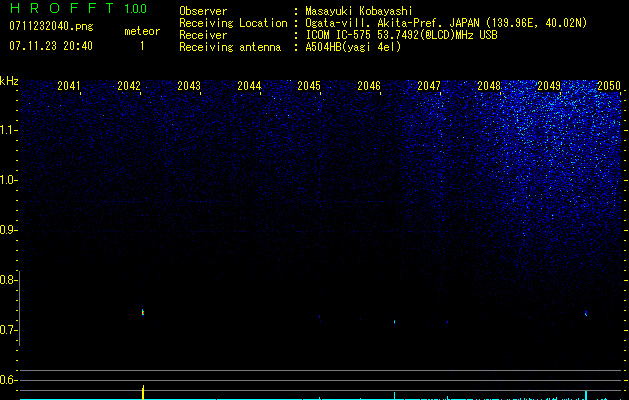Image resolution: width=629 pixels, height=400 pixels.
Task: Click the 2046 time axis label
Action: pos(369,86)
